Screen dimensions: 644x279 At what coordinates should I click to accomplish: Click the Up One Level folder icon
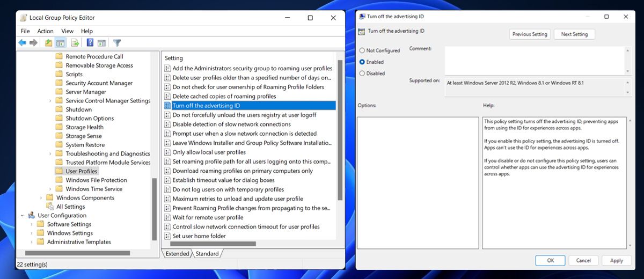(x=49, y=43)
